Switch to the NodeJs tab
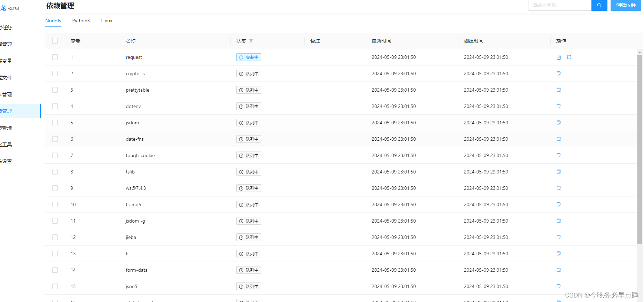The width and height of the screenshot is (644, 302). pos(53,21)
